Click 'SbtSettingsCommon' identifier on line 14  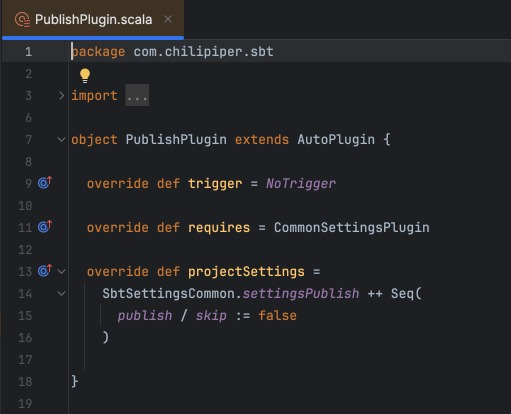click(x=168, y=294)
